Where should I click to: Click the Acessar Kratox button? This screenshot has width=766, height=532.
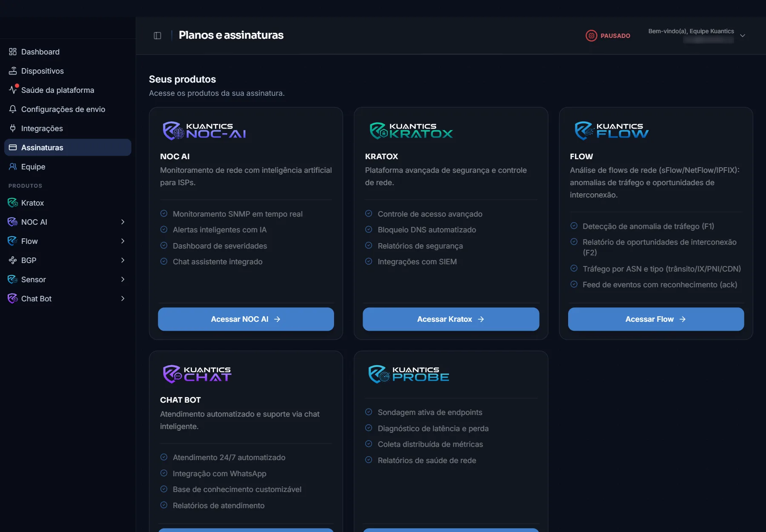[451, 319]
